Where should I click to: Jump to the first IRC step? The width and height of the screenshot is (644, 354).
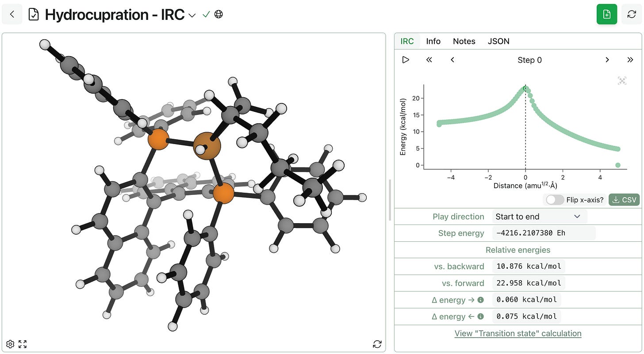coord(429,60)
